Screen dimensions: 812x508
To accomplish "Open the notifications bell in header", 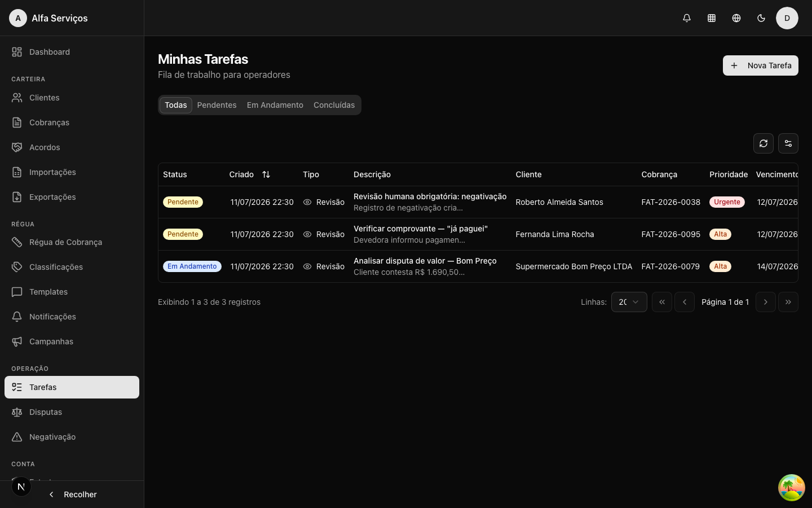I will click(x=687, y=18).
